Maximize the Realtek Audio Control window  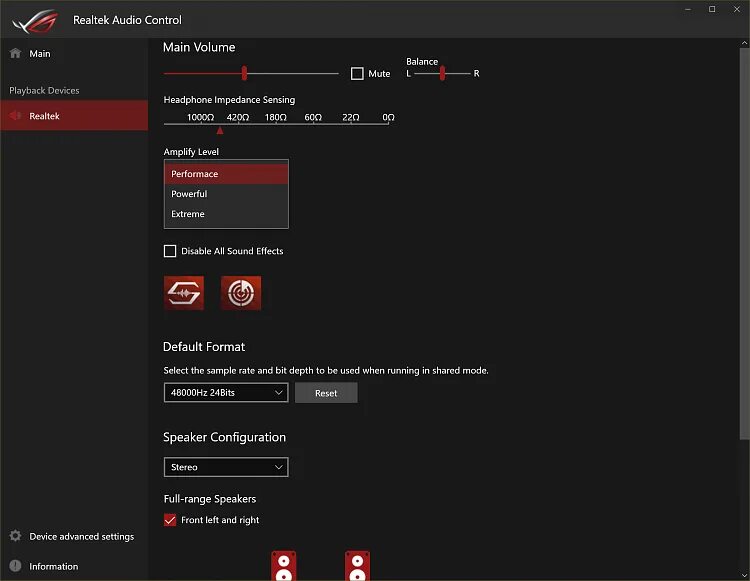pyautogui.click(x=712, y=9)
